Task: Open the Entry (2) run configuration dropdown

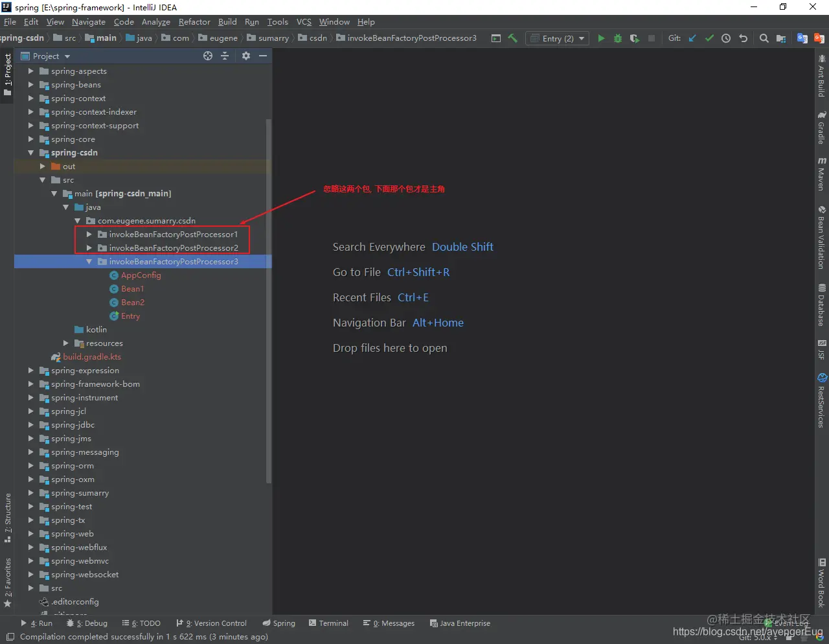Action: (558, 38)
